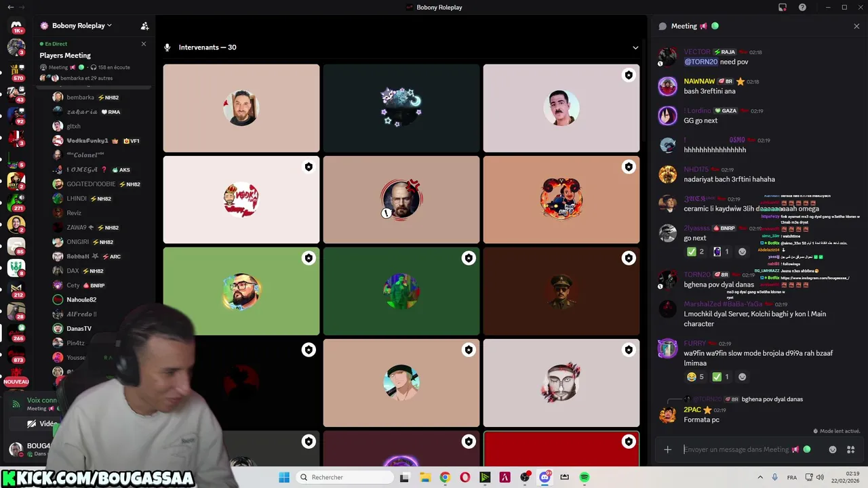Open OBS Studio from the taskbar
This screenshot has width=868, height=488.
525,477
